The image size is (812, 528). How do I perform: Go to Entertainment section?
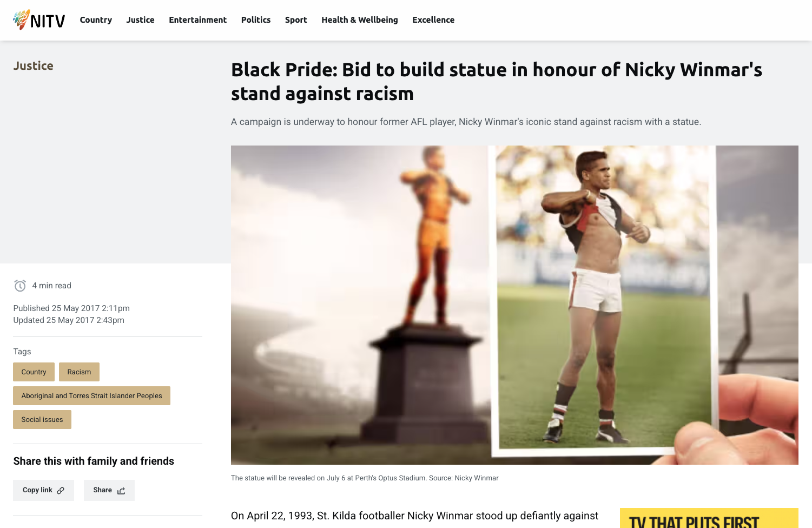pyautogui.click(x=197, y=20)
